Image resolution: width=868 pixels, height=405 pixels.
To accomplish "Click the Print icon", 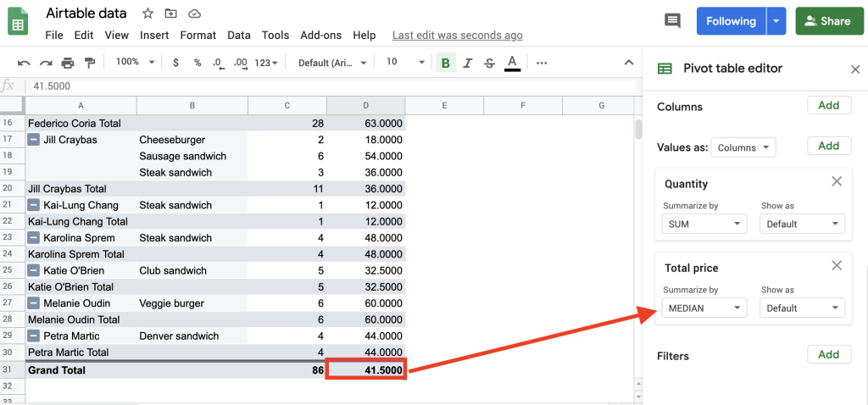I will [x=68, y=63].
